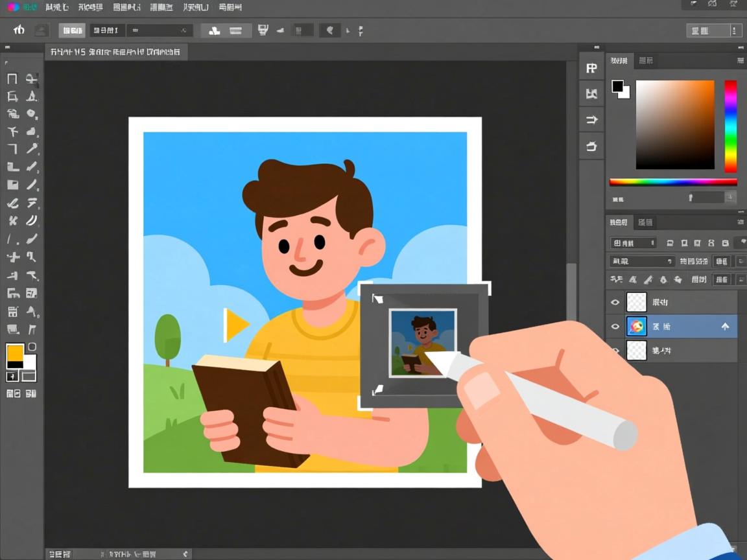Switch to the second tab in the Layers panel
Image resolution: width=747 pixels, height=560 pixels.
pyautogui.click(x=645, y=222)
